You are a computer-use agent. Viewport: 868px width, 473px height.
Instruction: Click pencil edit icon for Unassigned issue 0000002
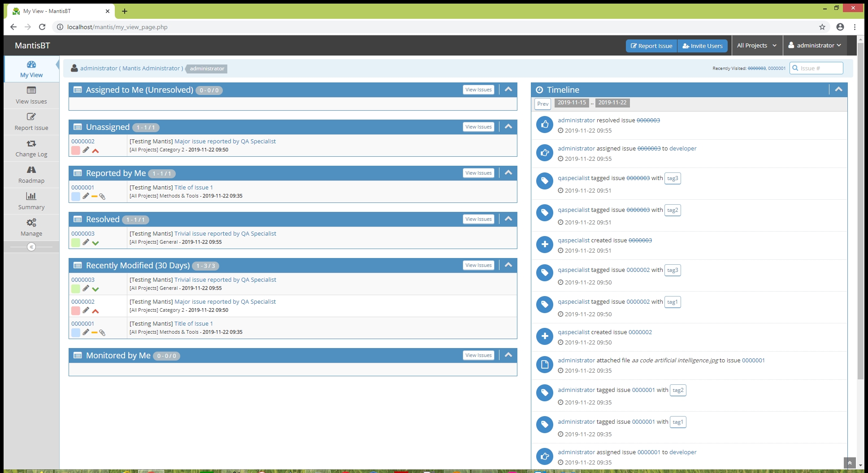(86, 150)
